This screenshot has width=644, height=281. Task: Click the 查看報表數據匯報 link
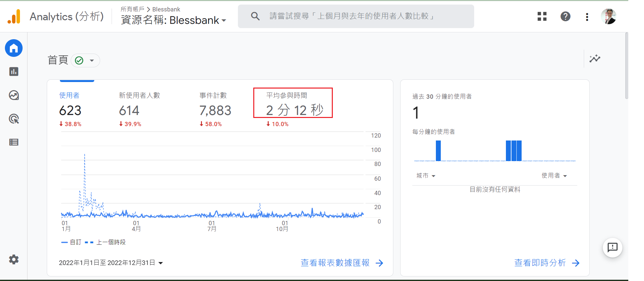point(335,263)
